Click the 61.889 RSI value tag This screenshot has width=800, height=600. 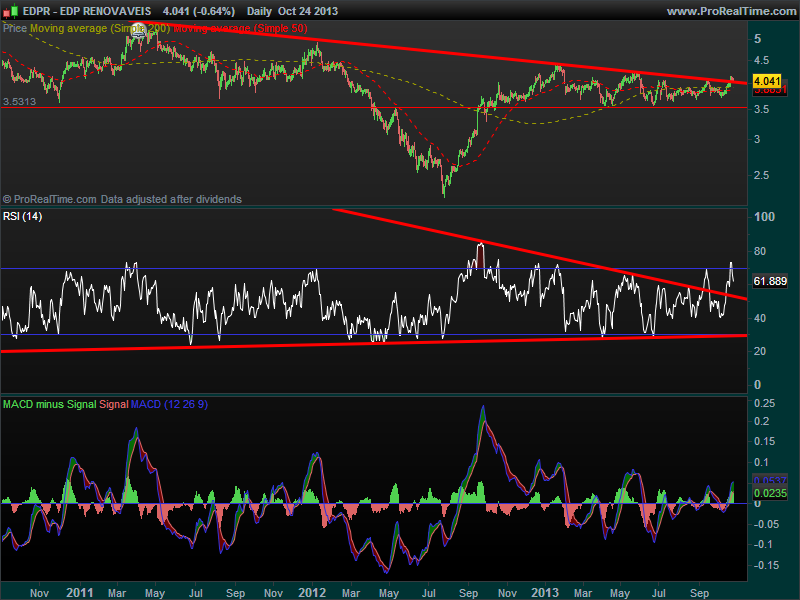click(x=770, y=281)
